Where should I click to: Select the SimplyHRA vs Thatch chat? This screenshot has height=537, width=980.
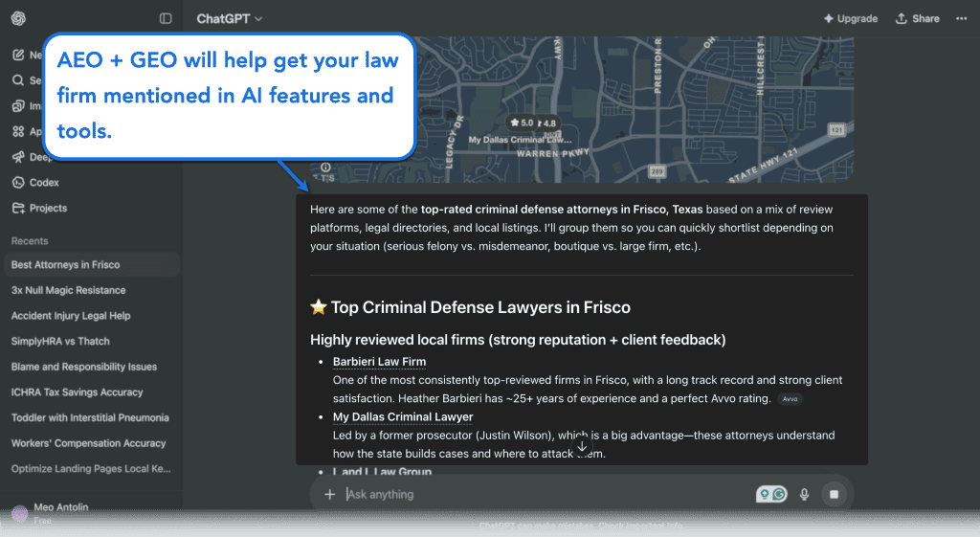(60, 341)
